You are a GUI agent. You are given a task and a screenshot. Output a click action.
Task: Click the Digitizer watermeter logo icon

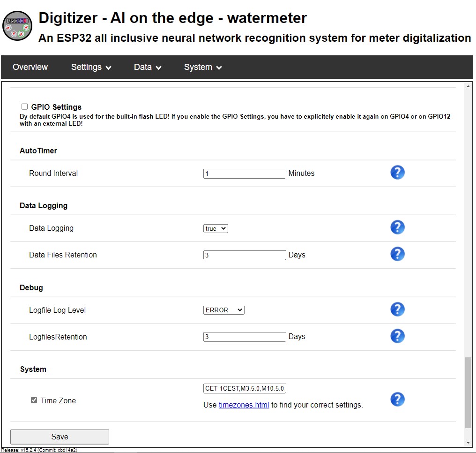[18, 25]
